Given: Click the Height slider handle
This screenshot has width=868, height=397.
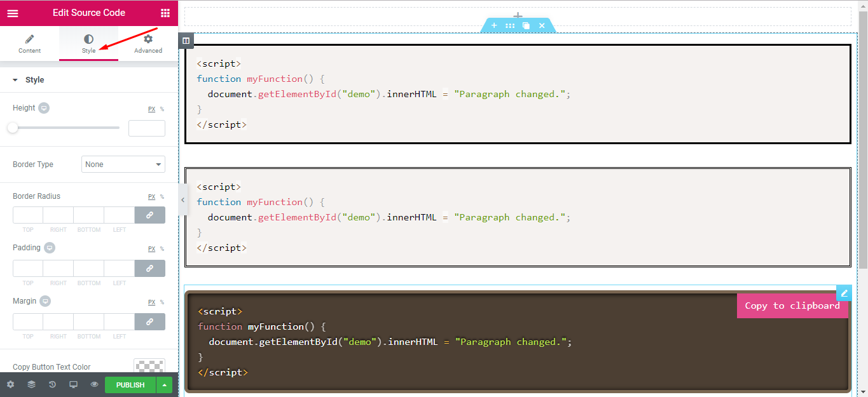Looking at the screenshot, I should (x=13, y=128).
